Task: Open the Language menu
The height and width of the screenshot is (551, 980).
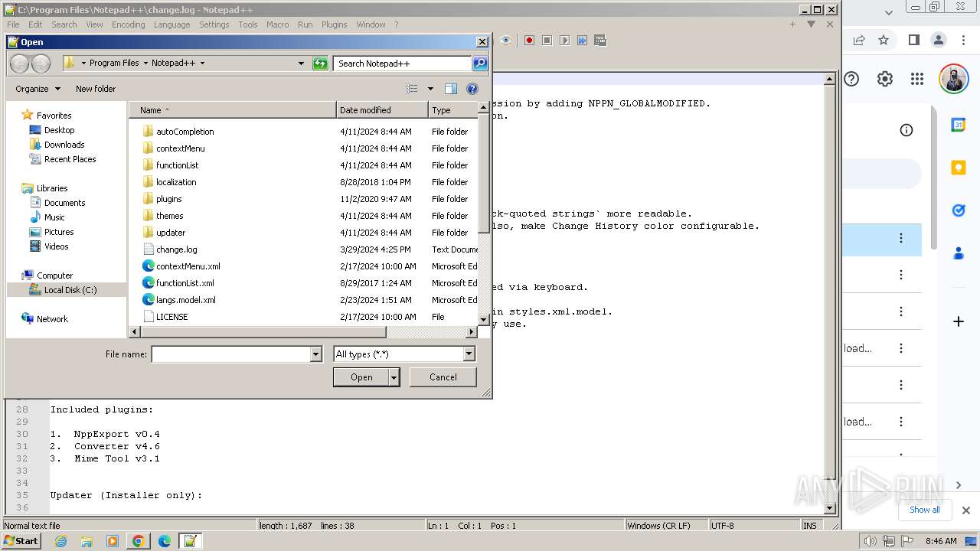Action: (171, 24)
